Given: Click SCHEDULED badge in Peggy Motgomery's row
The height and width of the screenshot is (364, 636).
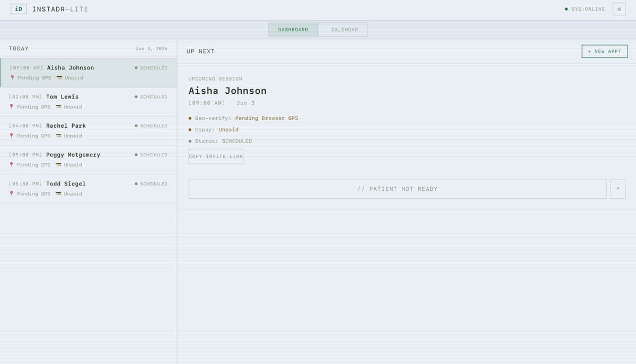Looking at the screenshot, I should [x=151, y=155].
